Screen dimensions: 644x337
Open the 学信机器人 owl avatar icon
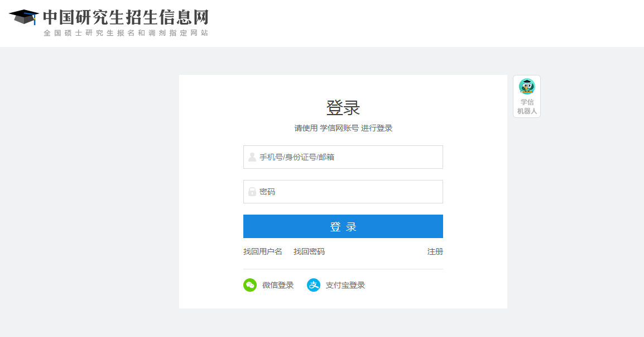(x=527, y=87)
